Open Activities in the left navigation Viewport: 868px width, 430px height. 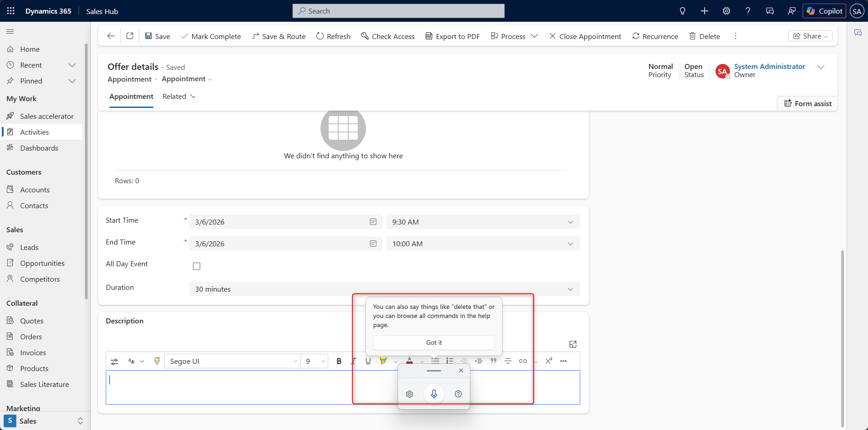(x=35, y=132)
